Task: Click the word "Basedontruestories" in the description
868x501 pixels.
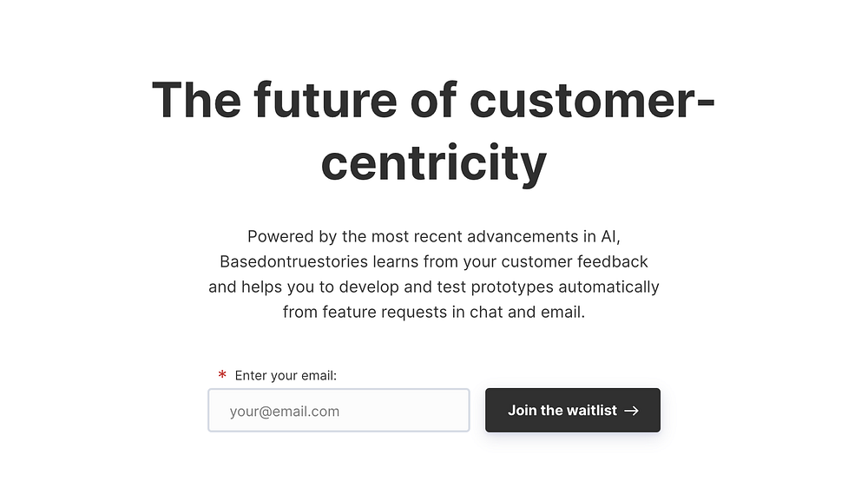Action: [x=296, y=261]
